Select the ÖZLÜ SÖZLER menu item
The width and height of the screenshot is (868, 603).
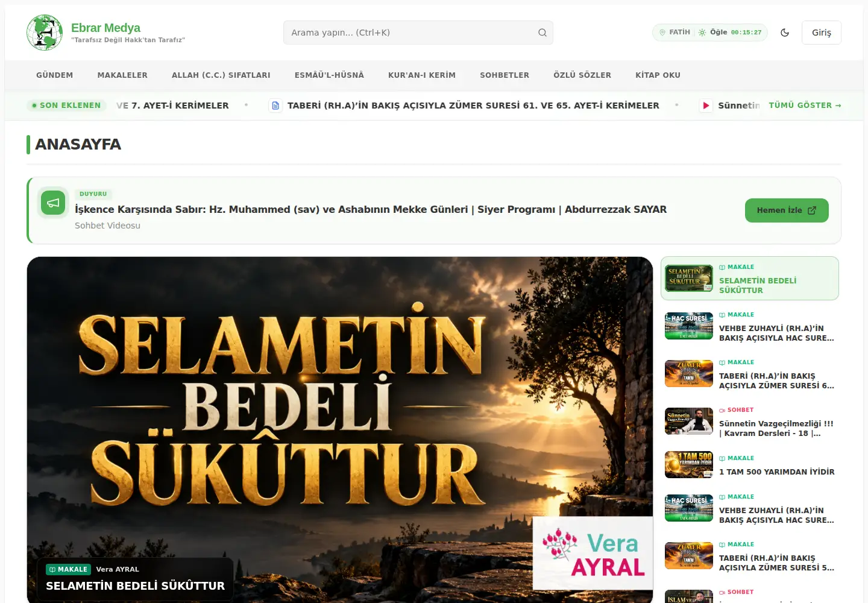[582, 75]
